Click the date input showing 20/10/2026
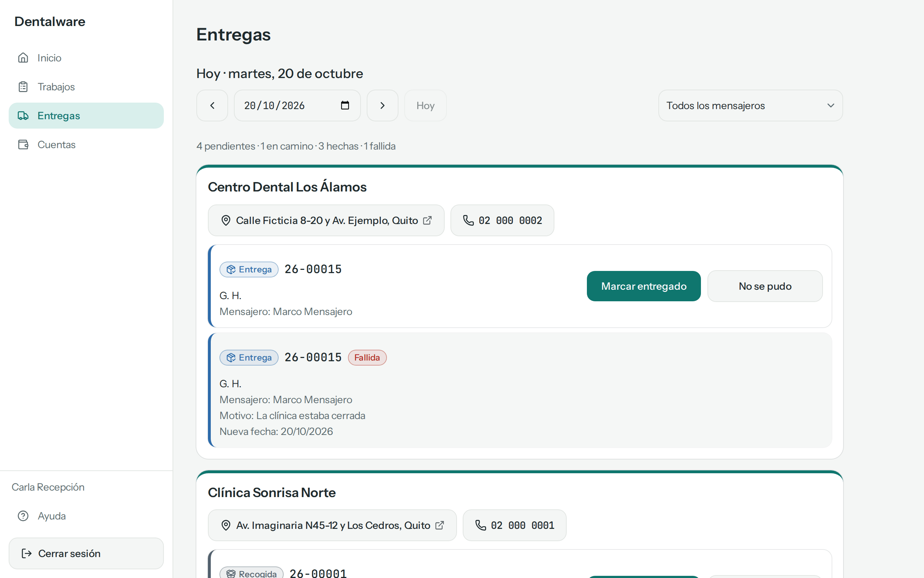 (x=297, y=105)
